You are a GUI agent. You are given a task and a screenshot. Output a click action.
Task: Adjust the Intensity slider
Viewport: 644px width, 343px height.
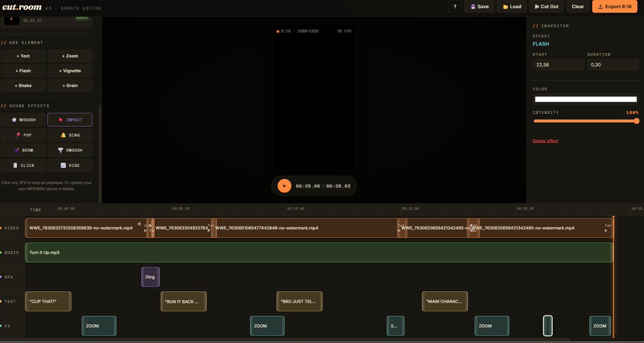click(585, 121)
